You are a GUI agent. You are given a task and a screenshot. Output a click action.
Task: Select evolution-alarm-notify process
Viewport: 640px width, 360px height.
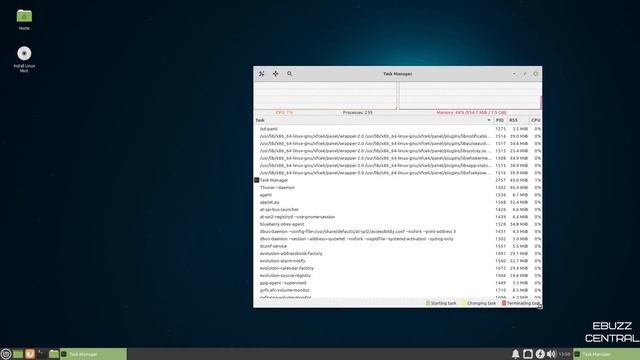[x=398, y=261]
